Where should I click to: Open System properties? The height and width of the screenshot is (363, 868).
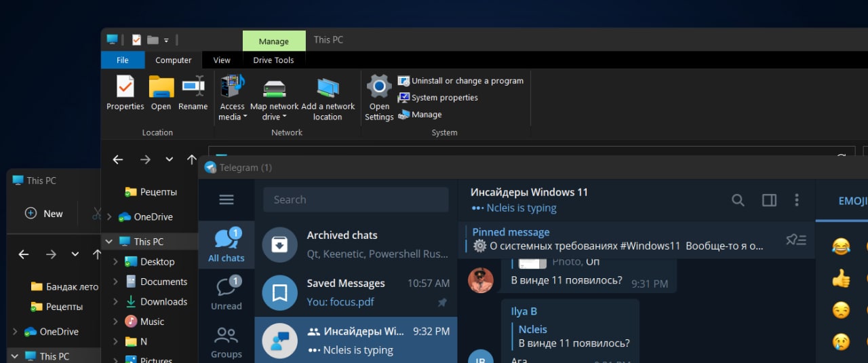(x=438, y=98)
